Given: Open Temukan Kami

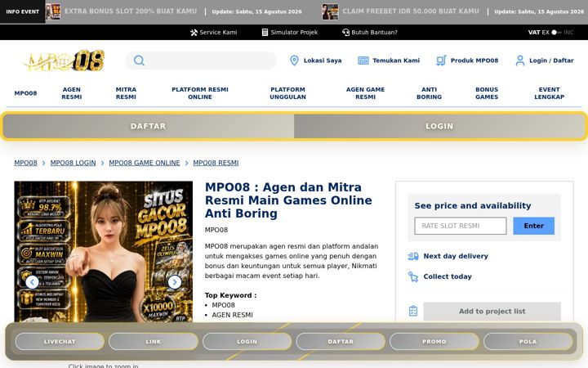Looking at the screenshot, I should tap(389, 61).
